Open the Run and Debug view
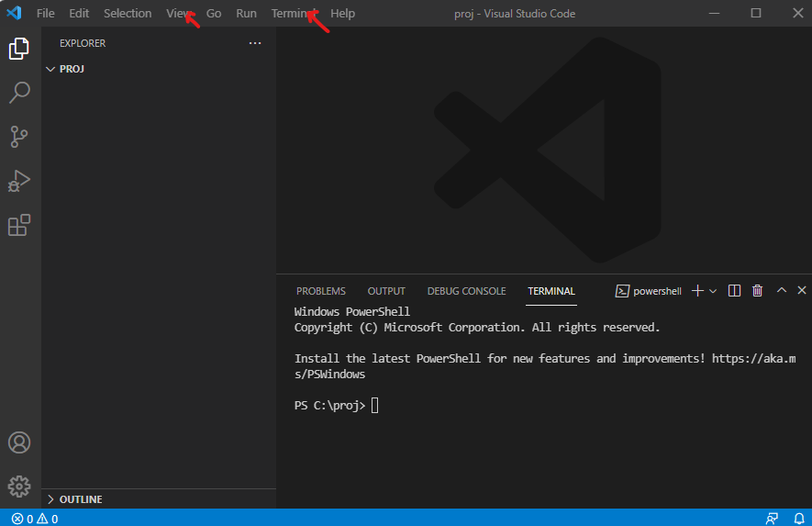 (19, 181)
